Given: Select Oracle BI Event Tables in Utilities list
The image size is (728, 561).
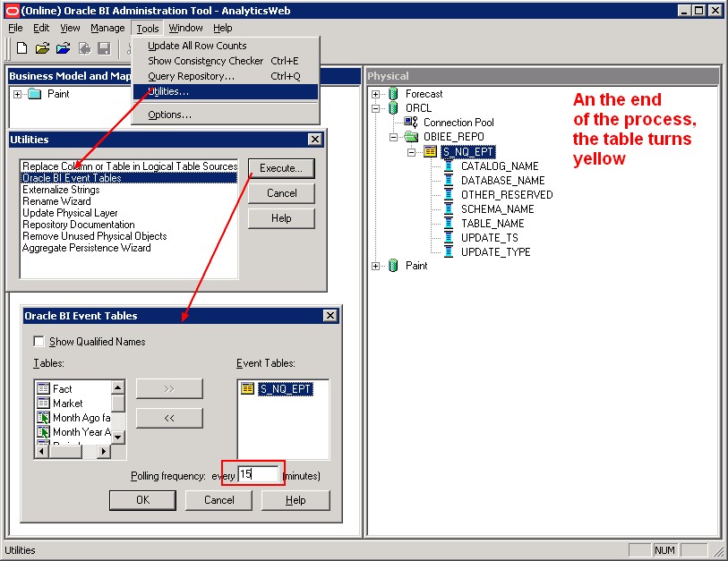Looking at the screenshot, I should point(130,178).
